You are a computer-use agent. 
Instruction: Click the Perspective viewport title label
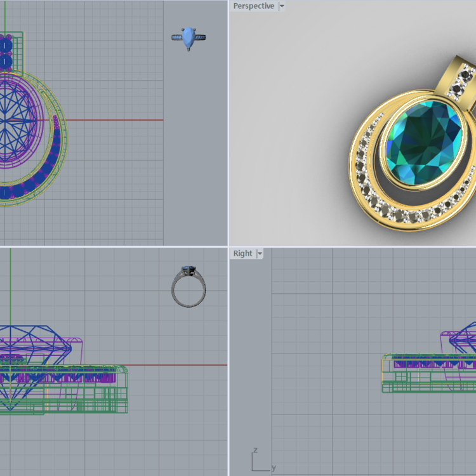253,6
